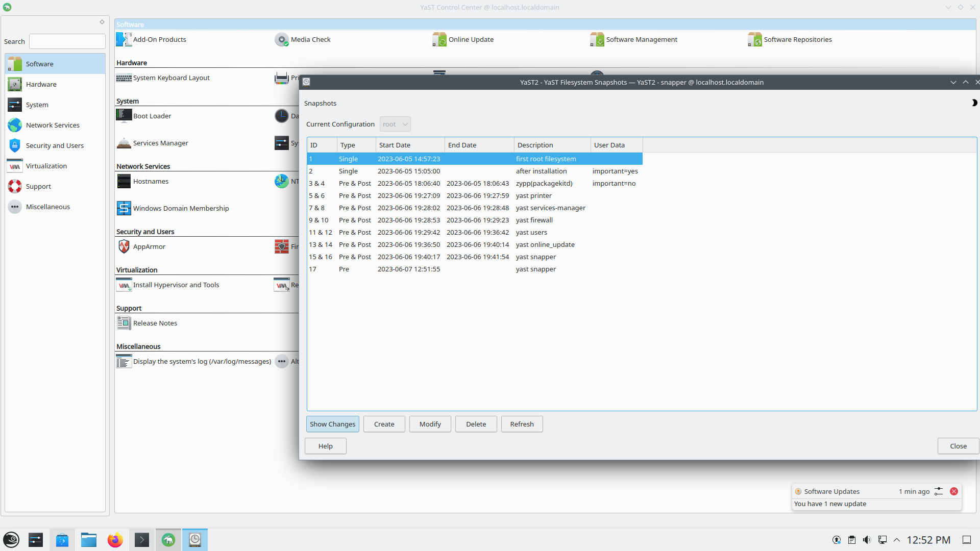Screen dimensions: 980x551
Task: Open volume control in system tray
Action: tap(867, 540)
